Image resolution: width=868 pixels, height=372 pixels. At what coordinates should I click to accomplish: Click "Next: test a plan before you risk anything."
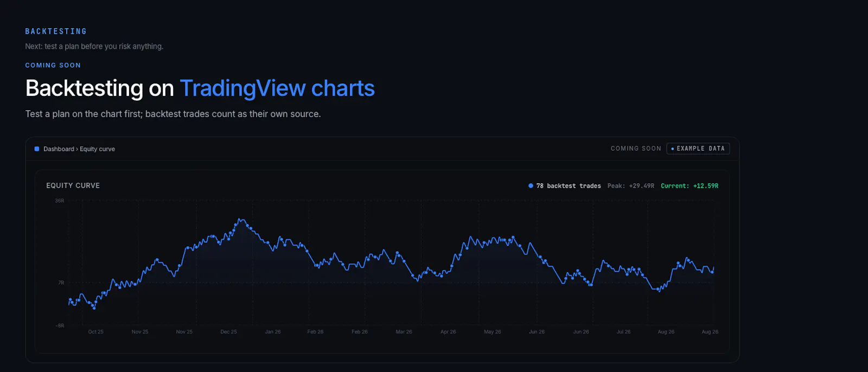94,47
